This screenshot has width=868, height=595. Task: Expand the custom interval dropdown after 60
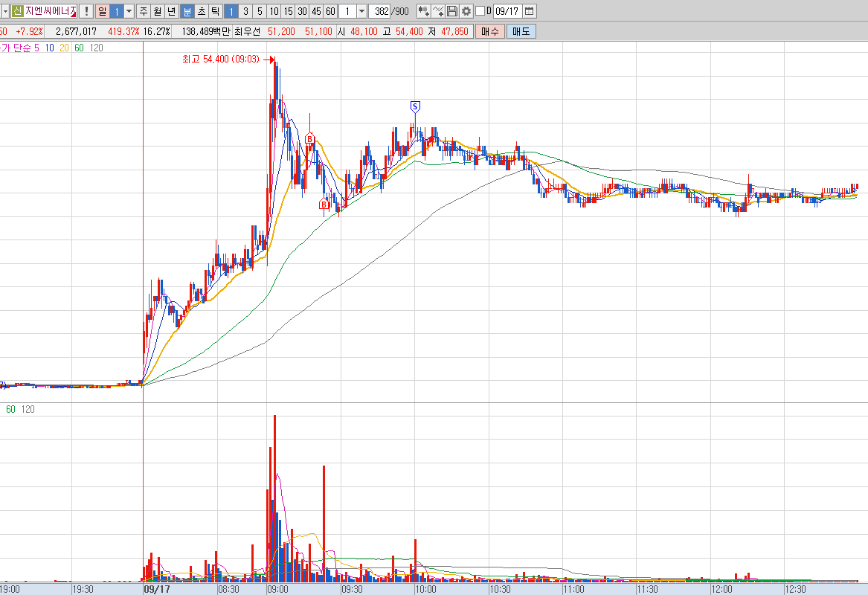pos(362,11)
